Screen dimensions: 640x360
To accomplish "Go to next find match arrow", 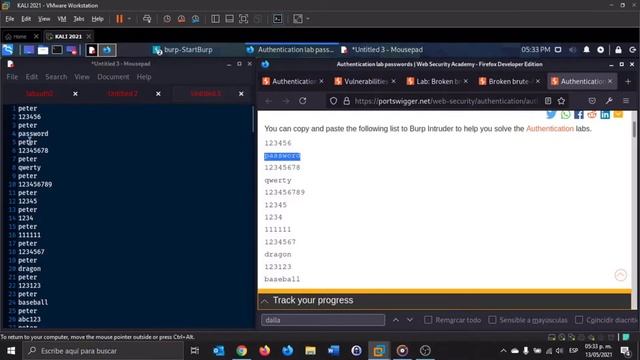I will tap(410, 320).
